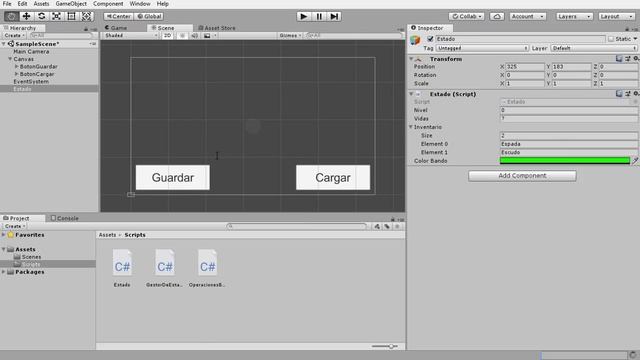Toggle scene audio icon
The height and width of the screenshot is (360, 640).
pos(195,36)
